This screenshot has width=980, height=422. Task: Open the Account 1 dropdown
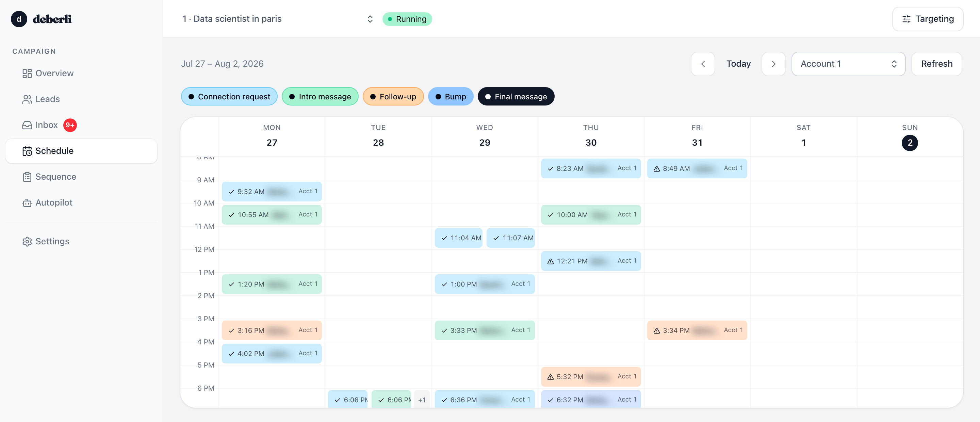(848, 64)
